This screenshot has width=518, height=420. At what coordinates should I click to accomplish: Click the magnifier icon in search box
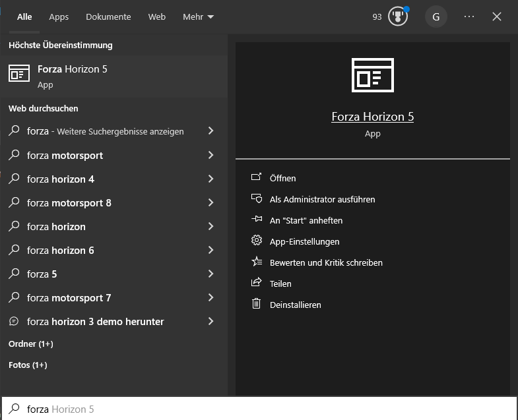coord(14,409)
